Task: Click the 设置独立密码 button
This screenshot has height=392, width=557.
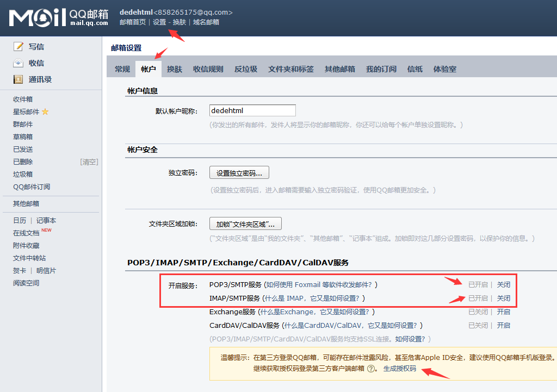Action: tap(239, 172)
